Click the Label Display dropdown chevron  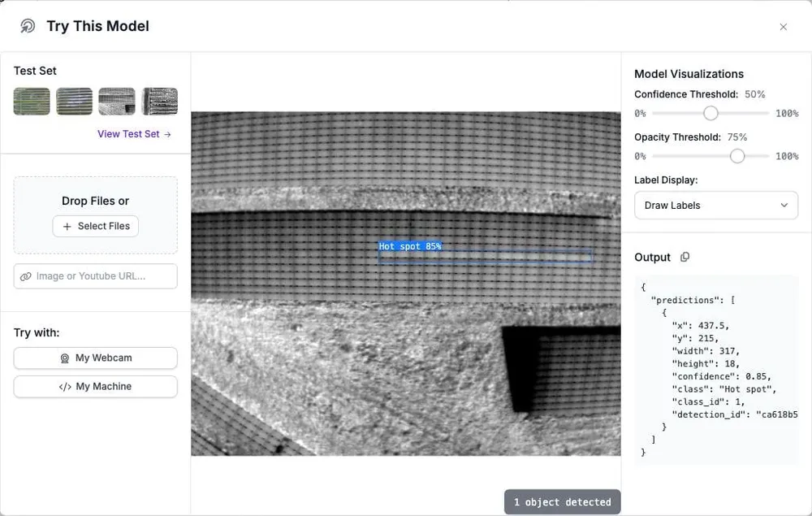[784, 206]
